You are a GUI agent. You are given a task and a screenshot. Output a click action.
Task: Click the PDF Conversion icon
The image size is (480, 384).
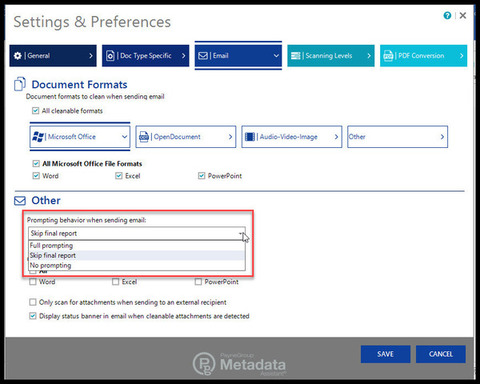(x=388, y=56)
